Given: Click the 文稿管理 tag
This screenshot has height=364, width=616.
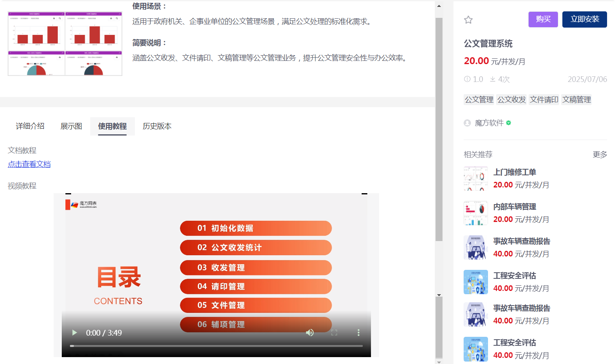Looking at the screenshot, I should point(577,99).
